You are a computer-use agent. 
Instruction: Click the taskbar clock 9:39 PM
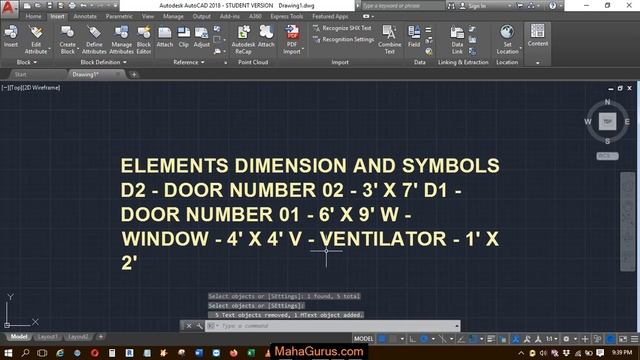[x=622, y=352]
